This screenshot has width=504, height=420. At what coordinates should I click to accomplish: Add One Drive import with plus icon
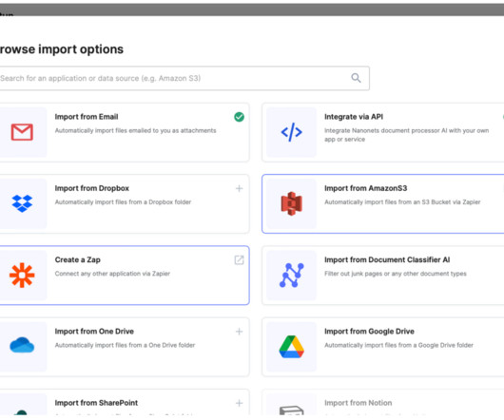[239, 332]
